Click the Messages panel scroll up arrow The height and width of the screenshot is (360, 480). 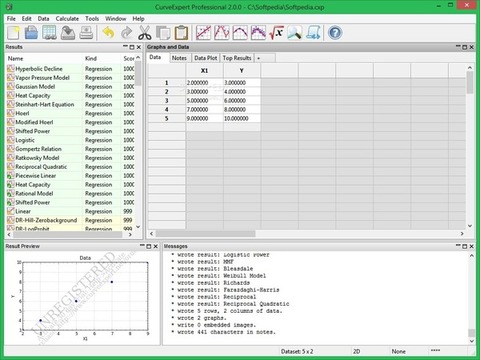(x=471, y=256)
